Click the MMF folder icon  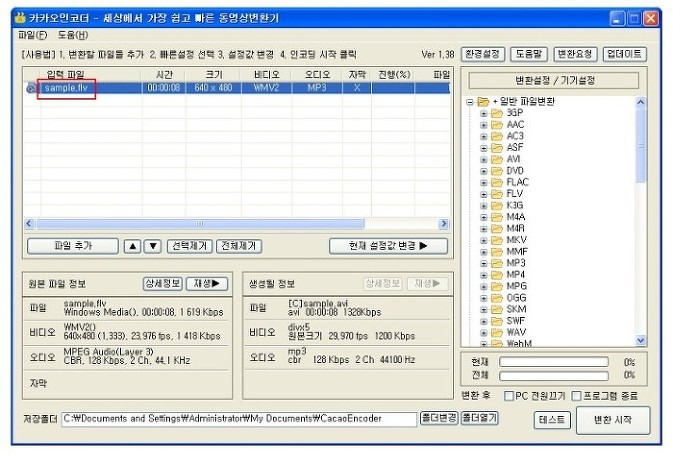(x=497, y=252)
